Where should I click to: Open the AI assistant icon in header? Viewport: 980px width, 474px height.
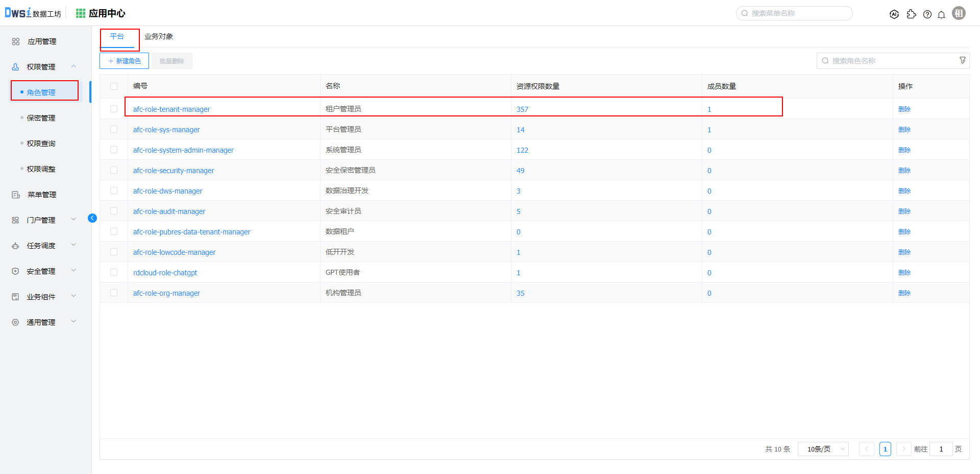coord(894,14)
